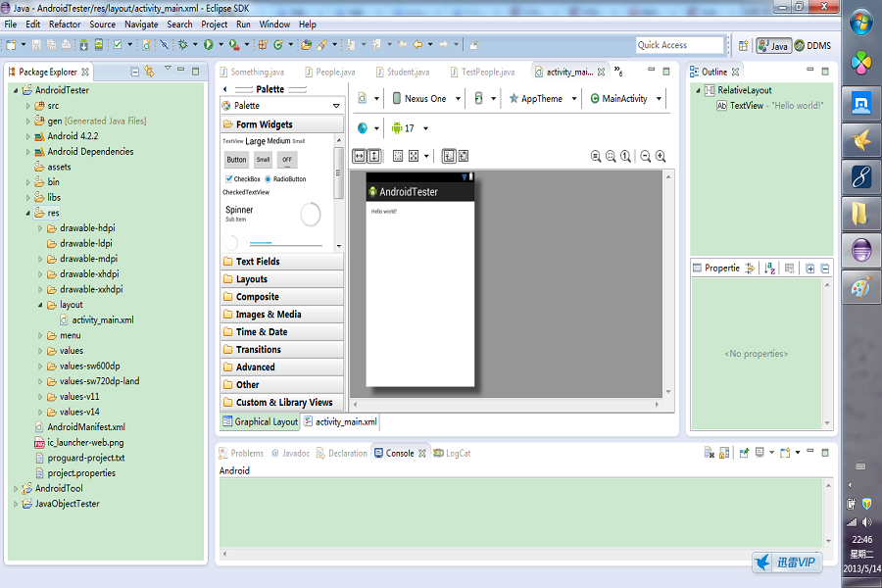Sort properties alphabetically in Properties panel

770,268
